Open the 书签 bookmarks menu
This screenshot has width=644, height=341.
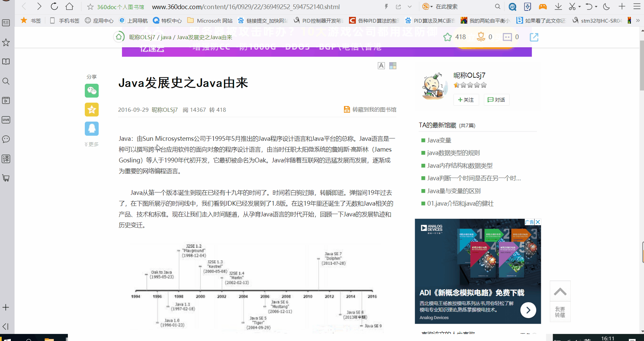[x=31, y=21]
